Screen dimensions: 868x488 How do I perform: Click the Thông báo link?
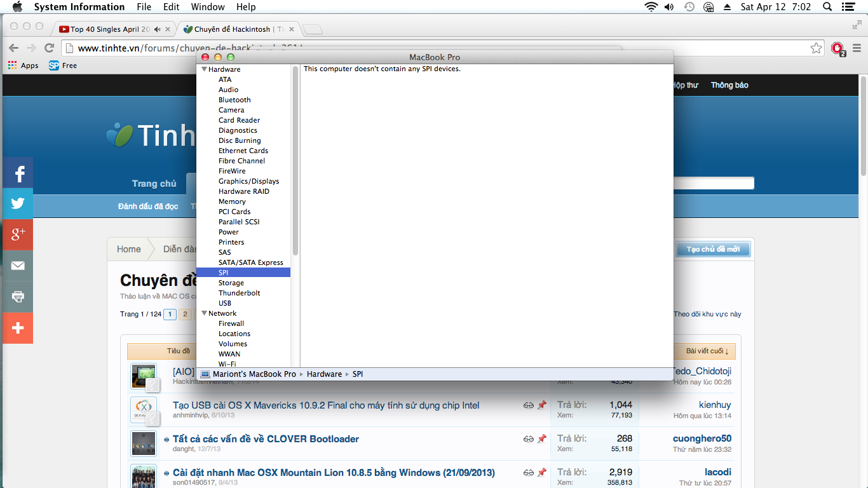point(729,85)
